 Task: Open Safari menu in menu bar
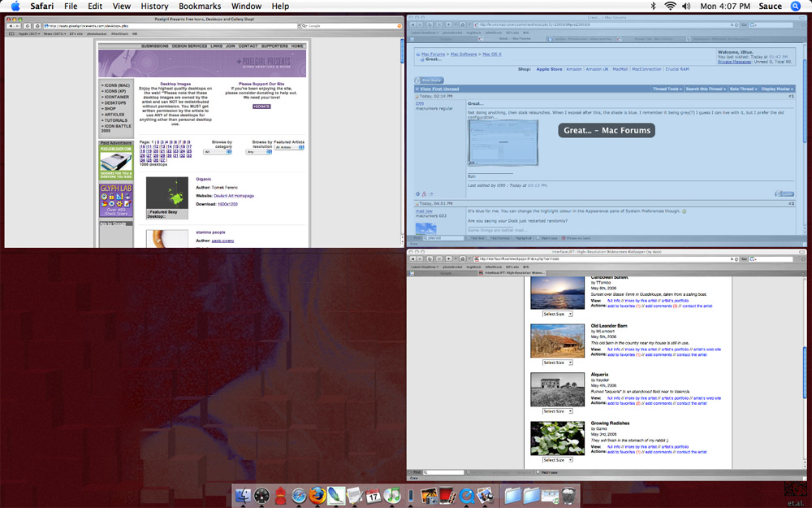42,7
